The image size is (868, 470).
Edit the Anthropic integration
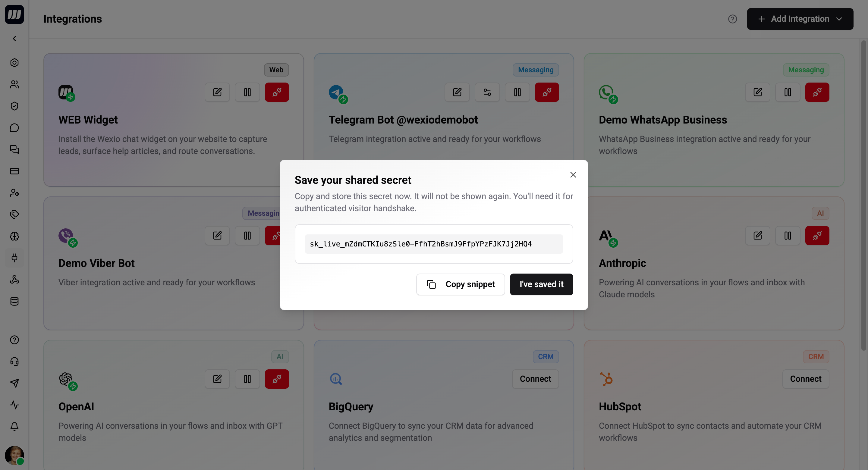757,236
